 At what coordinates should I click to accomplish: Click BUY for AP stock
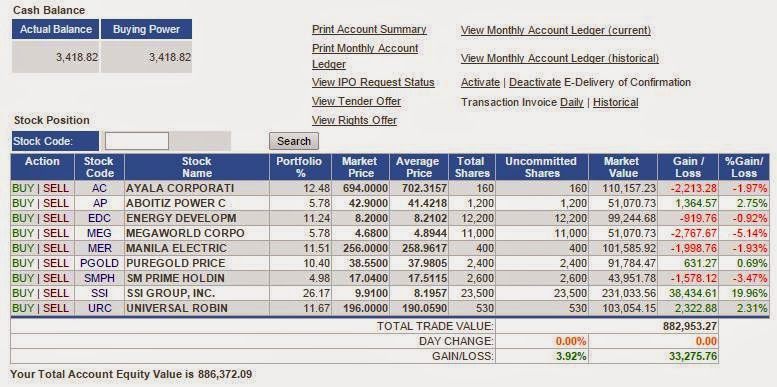coord(23,204)
